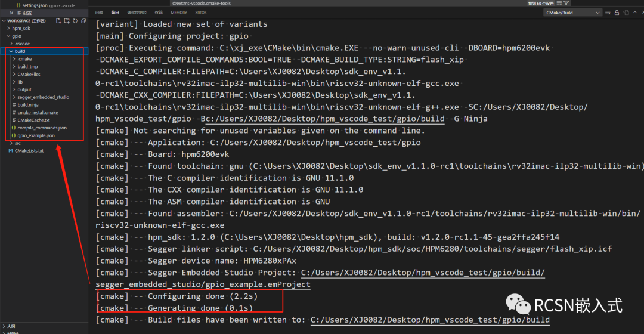Viewport: 644px width, 334px height.
Task: Open CMakeCache.txt file
Action: click(33, 120)
